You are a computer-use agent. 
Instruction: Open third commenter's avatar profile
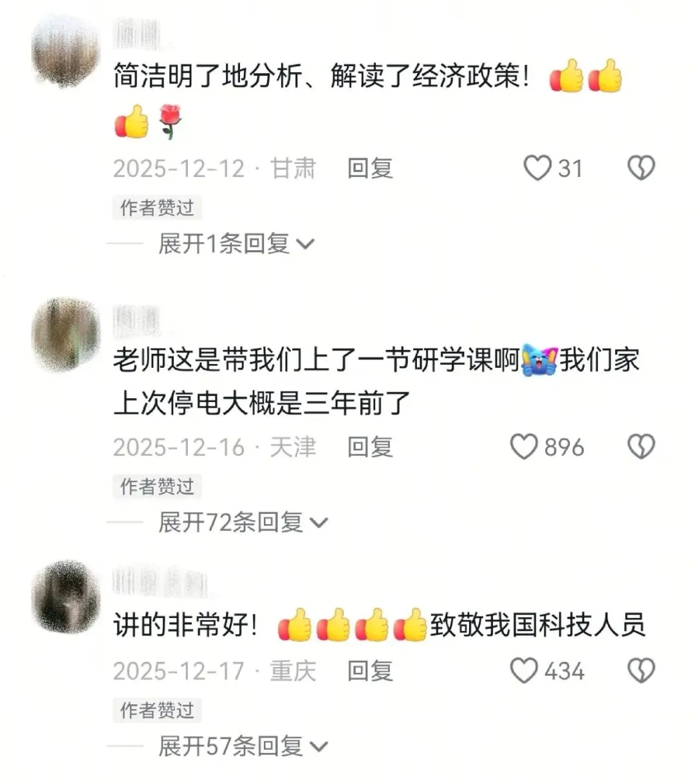tap(66, 596)
